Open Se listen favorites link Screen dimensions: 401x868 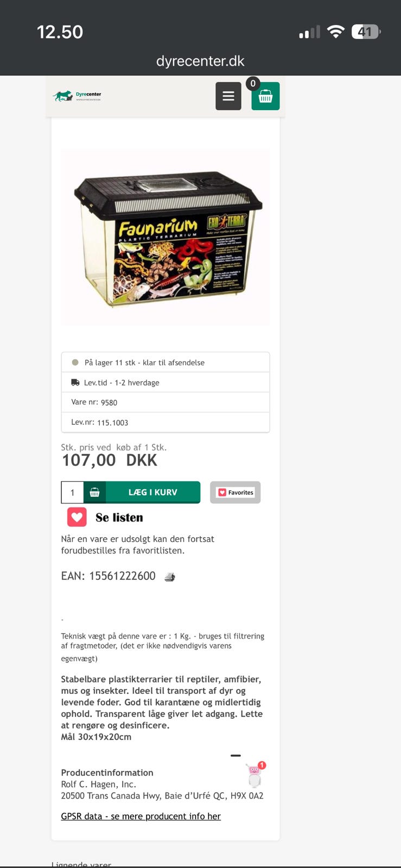[x=119, y=518]
